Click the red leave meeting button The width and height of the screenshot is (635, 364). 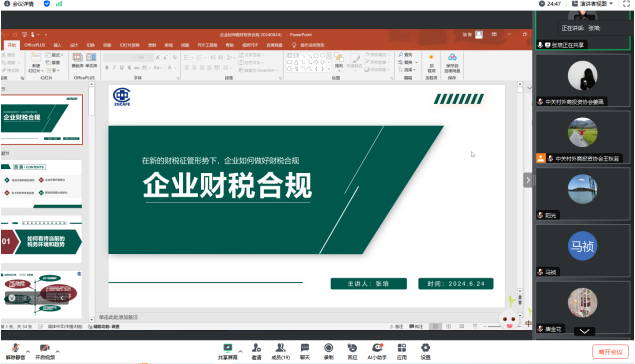point(610,351)
